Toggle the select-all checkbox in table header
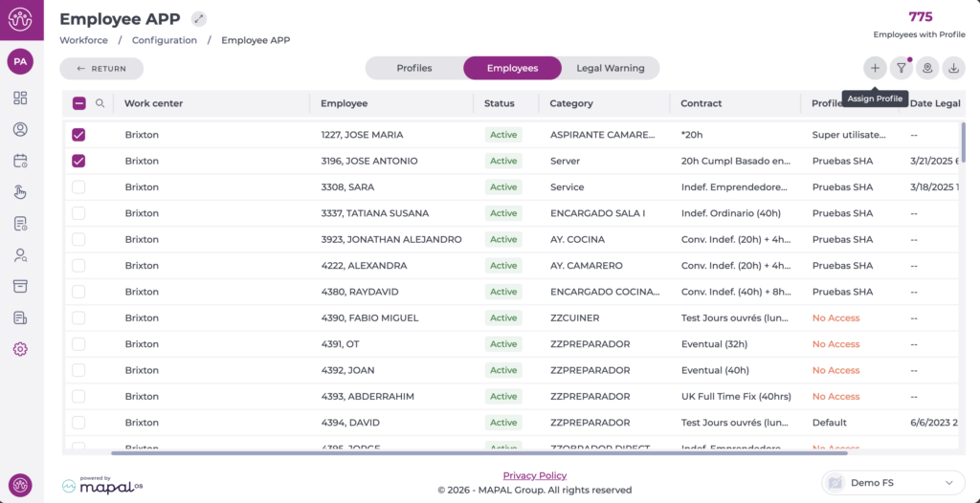Screen dimensions: 980x503 [78, 103]
